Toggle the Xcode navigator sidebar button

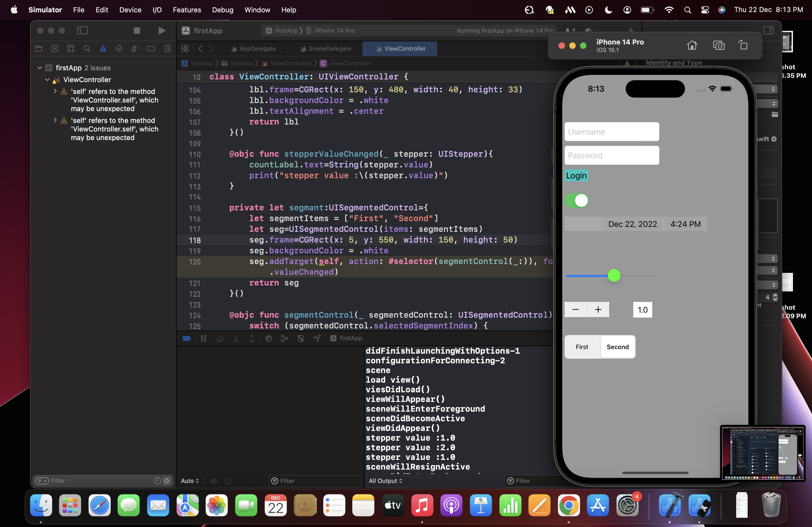click(82, 31)
